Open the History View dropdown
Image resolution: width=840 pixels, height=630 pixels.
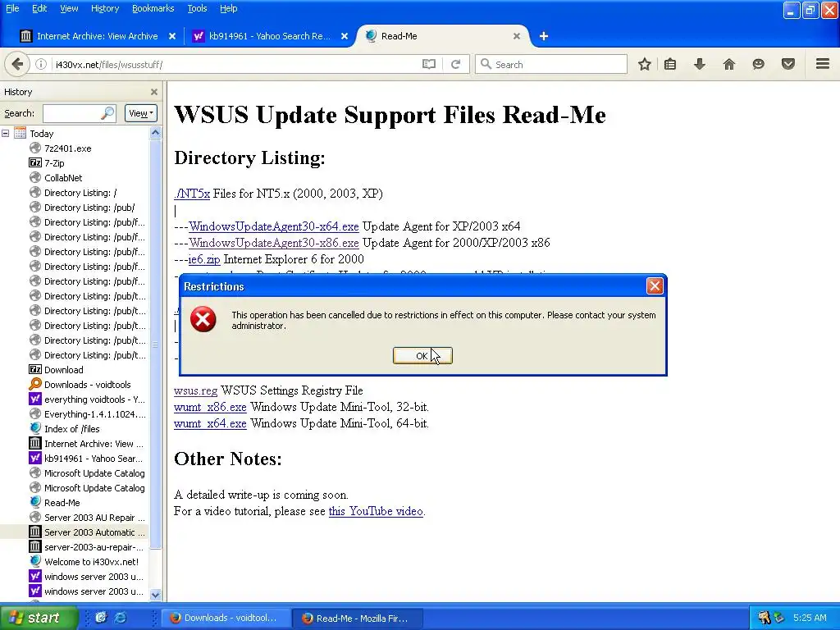click(x=141, y=113)
